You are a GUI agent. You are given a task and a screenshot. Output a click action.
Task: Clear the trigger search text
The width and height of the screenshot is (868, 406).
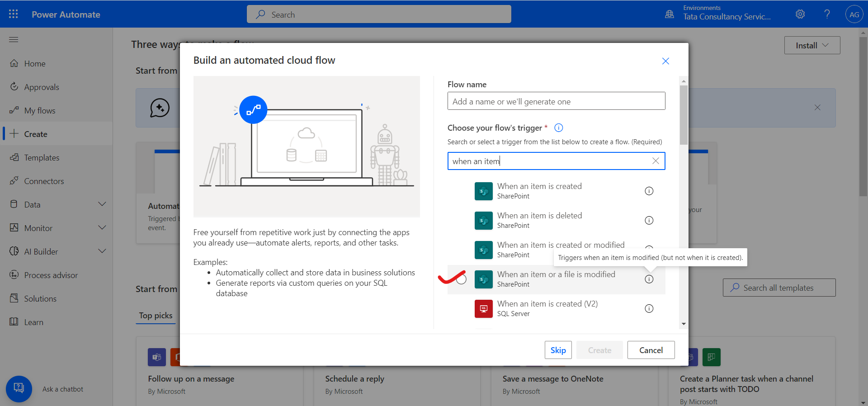pos(656,161)
